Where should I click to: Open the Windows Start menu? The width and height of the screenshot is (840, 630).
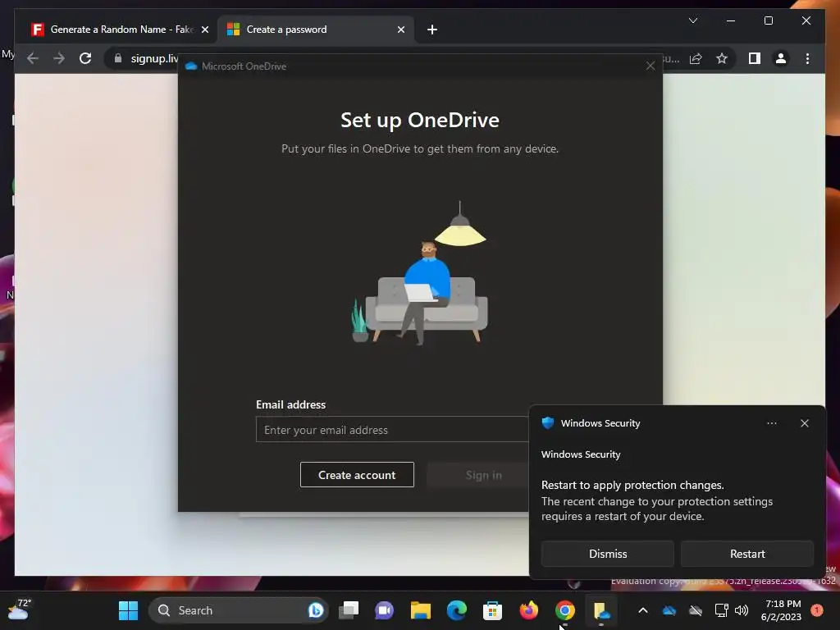tap(128, 610)
